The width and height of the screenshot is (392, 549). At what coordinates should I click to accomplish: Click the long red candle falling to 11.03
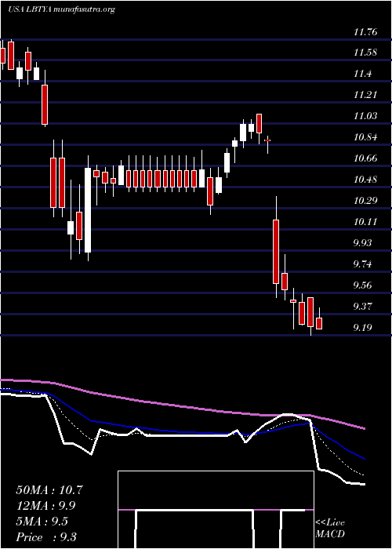pyautogui.click(x=45, y=104)
